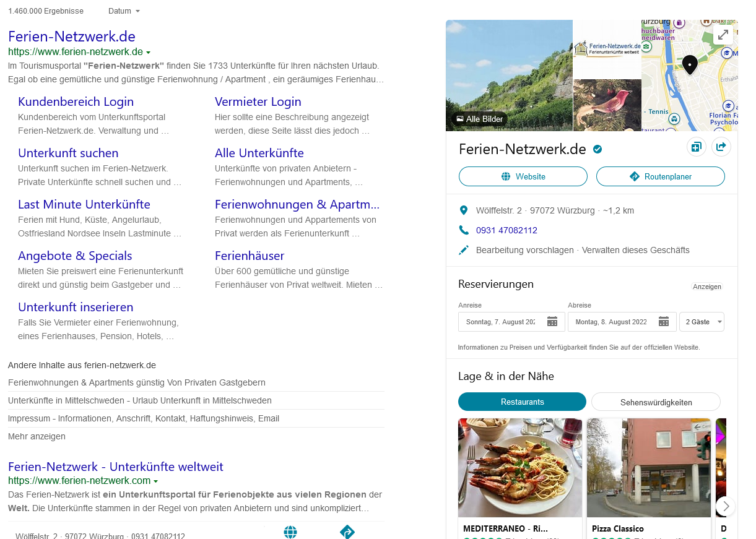Click the directions diamond icon under the second result
The image size is (756, 539).
[347, 532]
